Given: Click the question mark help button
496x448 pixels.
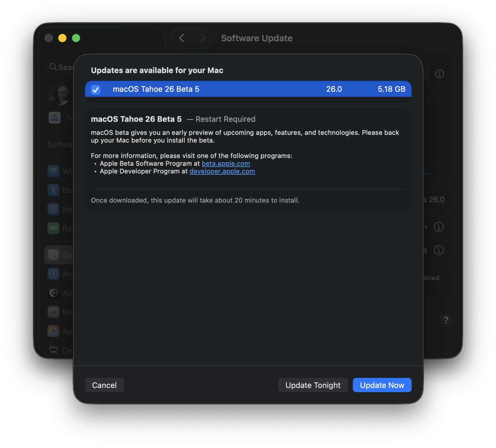Looking at the screenshot, I should point(446,320).
